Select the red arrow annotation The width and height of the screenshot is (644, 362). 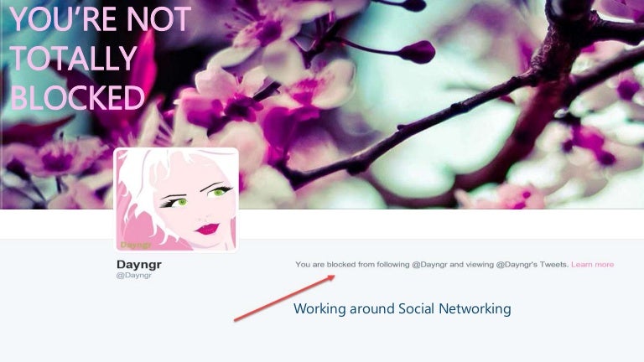coord(284,298)
